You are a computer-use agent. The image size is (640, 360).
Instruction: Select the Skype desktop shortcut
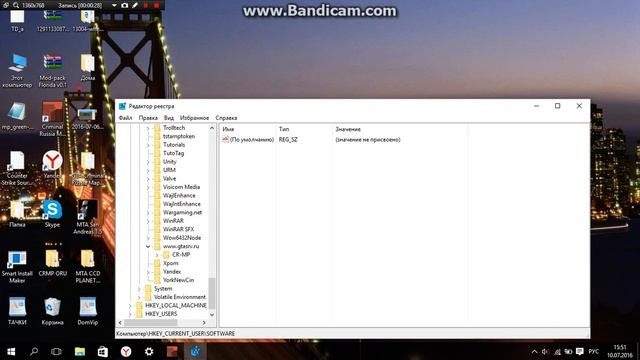[53, 213]
